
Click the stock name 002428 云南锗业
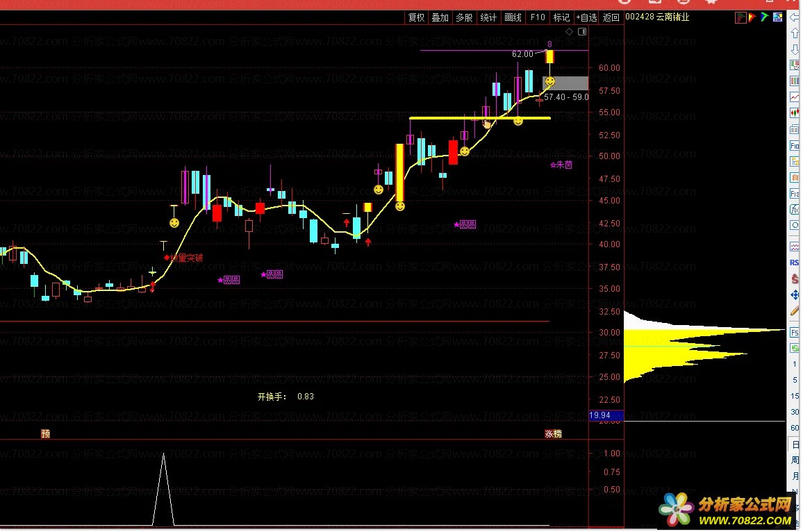point(658,17)
